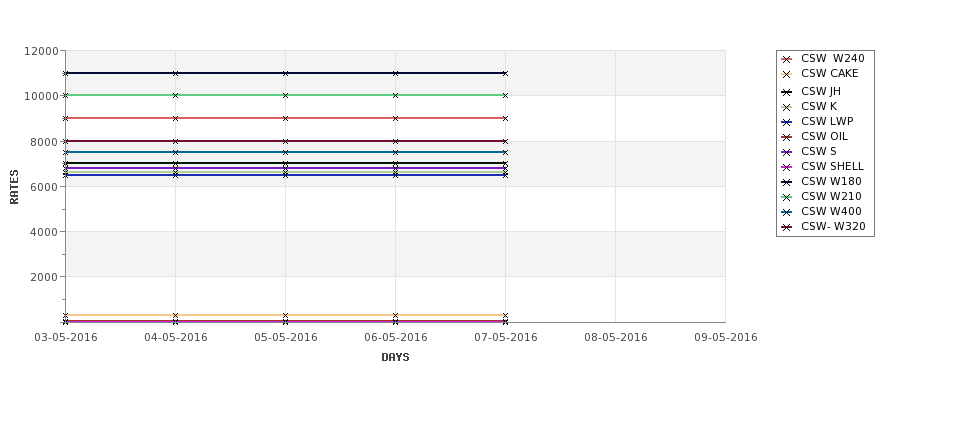Click the CSW JH legend marker icon
975x429 pixels.
pos(787,92)
